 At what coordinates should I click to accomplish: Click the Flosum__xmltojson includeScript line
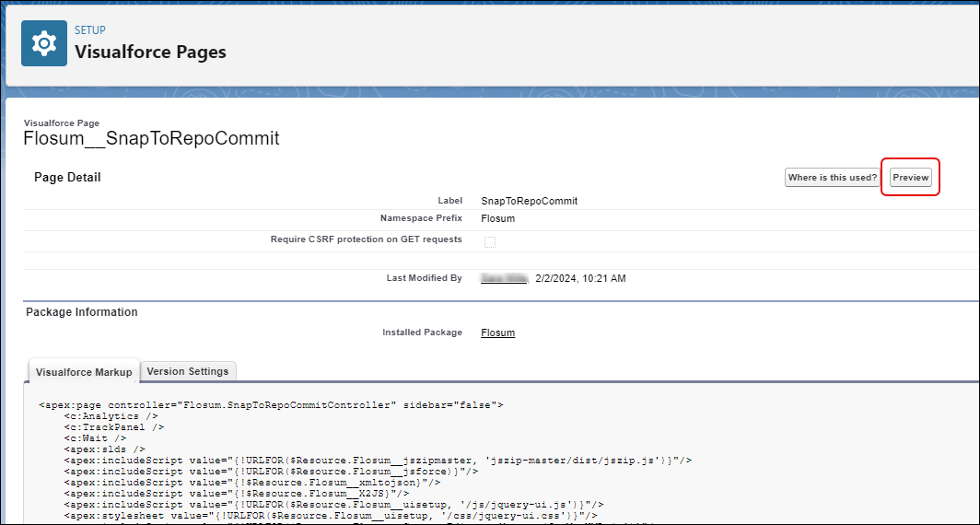tap(251, 483)
